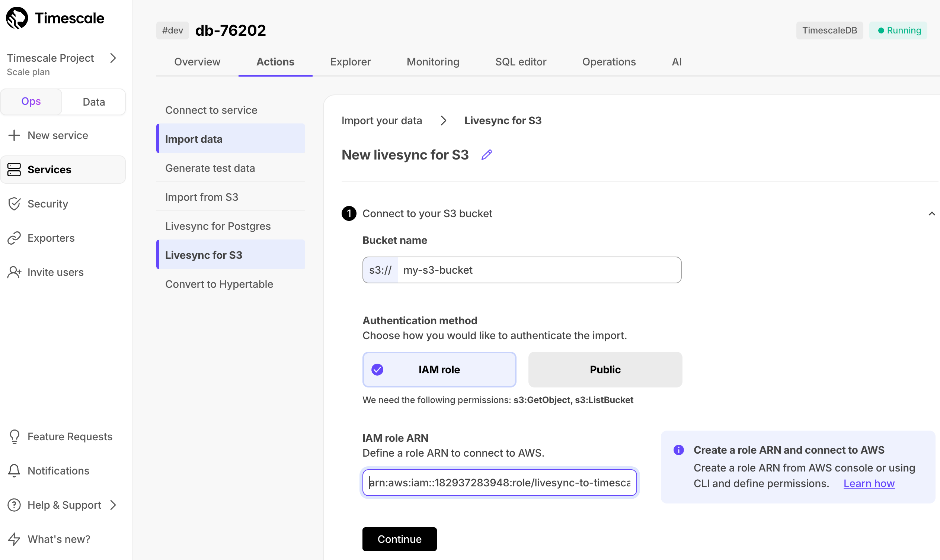Click the pencil icon to rename livesync
The width and height of the screenshot is (940, 560).
pyautogui.click(x=487, y=155)
